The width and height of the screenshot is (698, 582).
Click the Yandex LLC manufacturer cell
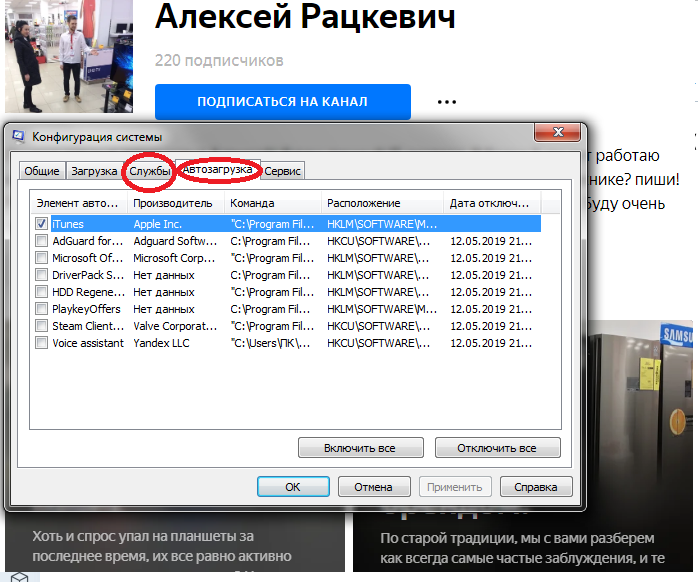[161, 343]
